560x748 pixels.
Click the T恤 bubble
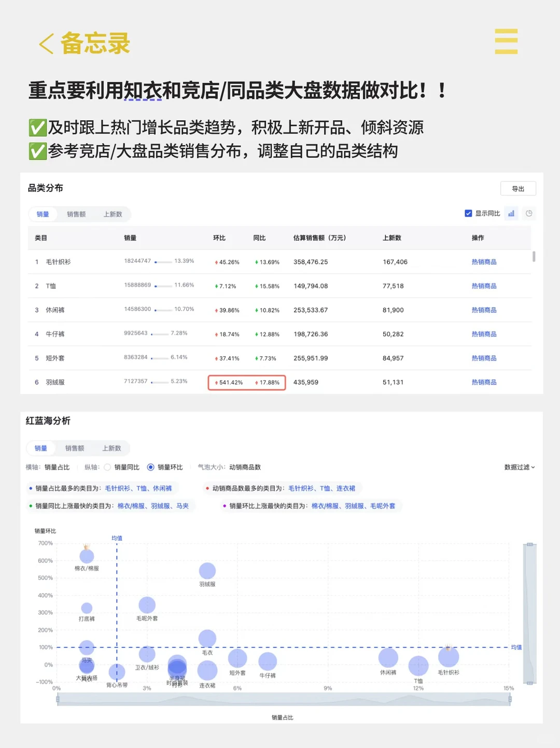[418, 666]
